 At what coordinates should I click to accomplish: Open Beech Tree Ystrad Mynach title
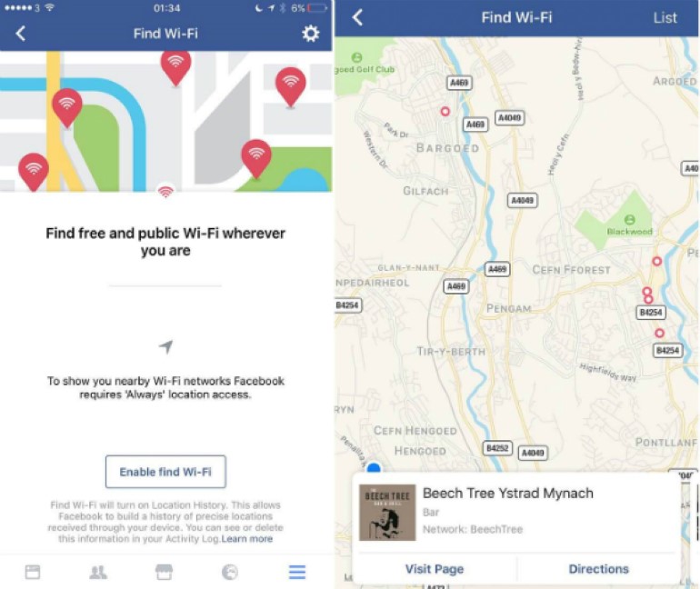click(x=507, y=493)
